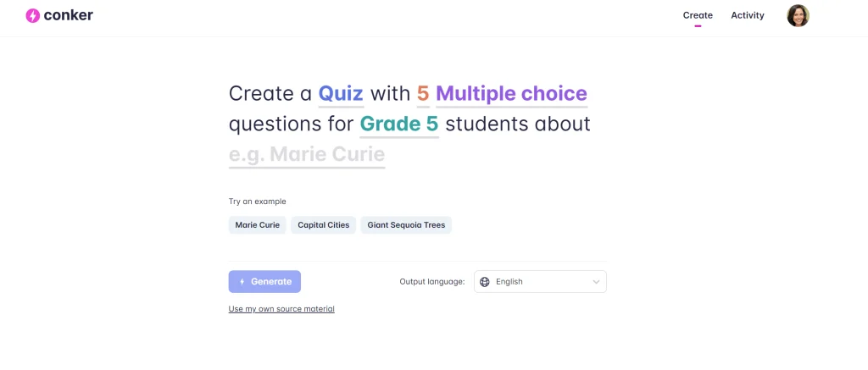Choose the Marie Curie example chip

click(x=257, y=225)
